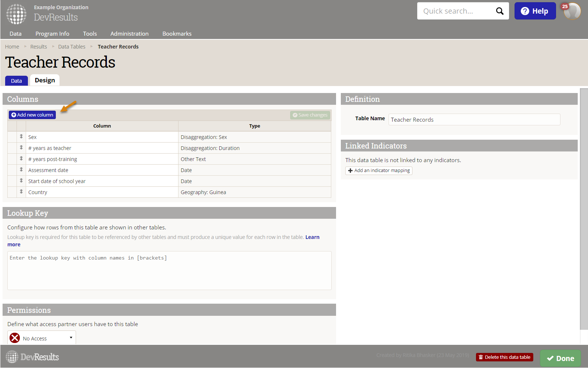The width and height of the screenshot is (588, 368).
Task: Select the '# years post-training' column cell
Action: [102, 159]
